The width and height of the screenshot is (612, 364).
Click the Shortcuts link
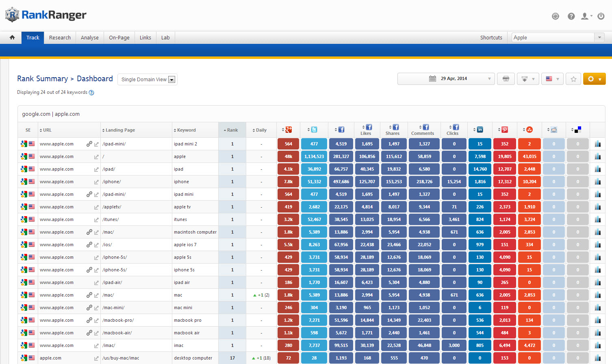tap(491, 37)
